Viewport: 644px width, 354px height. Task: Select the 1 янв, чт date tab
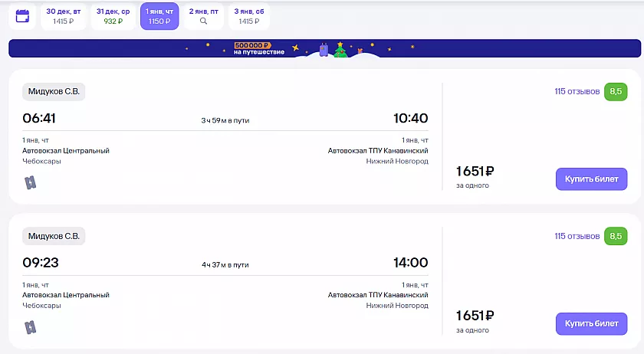pos(159,16)
